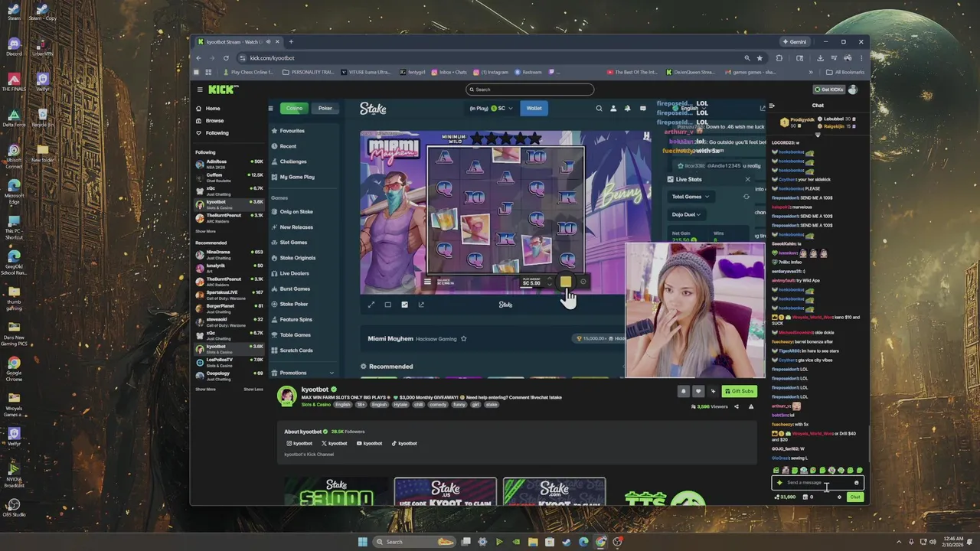Expand the Total Games dropdown
The height and width of the screenshot is (551, 980).
pyautogui.click(x=691, y=197)
